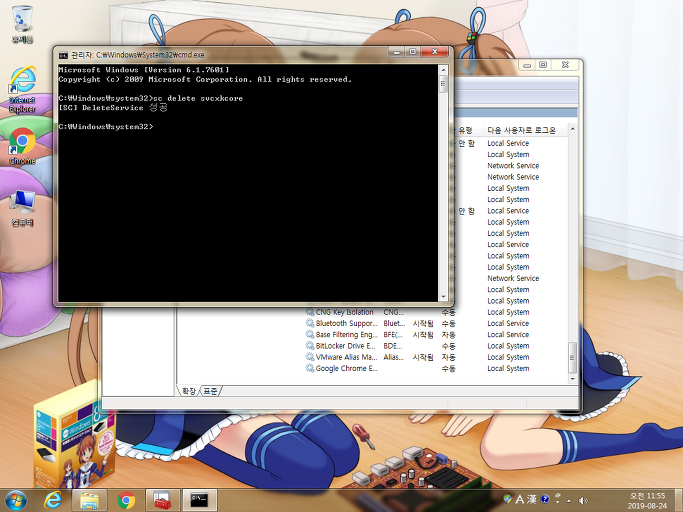Select the Google Chrome E... service
The width and height of the screenshot is (683, 512).
pyautogui.click(x=346, y=369)
